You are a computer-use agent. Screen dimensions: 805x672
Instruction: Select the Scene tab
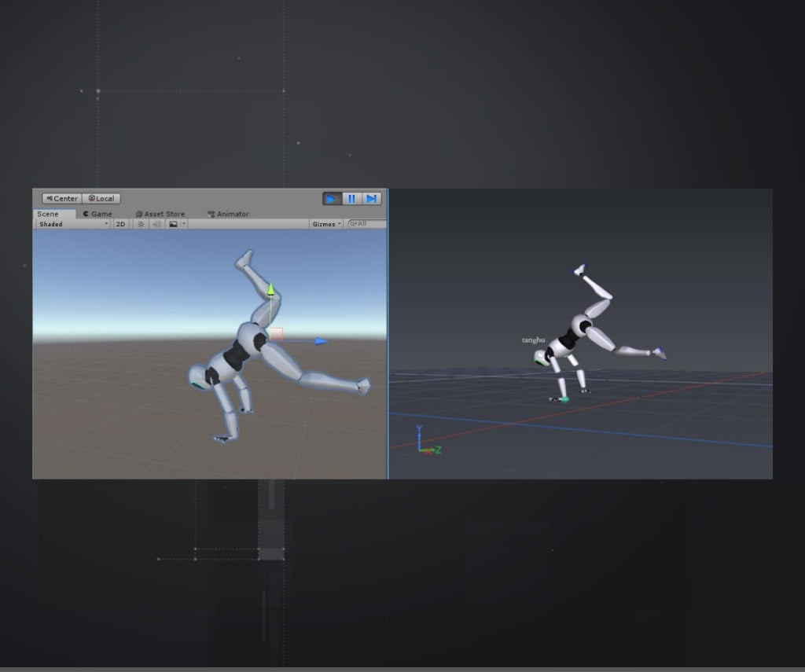point(47,213)
